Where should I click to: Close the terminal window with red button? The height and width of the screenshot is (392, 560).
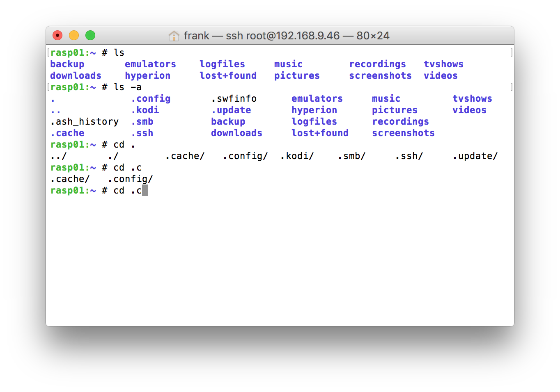(57, 36)
